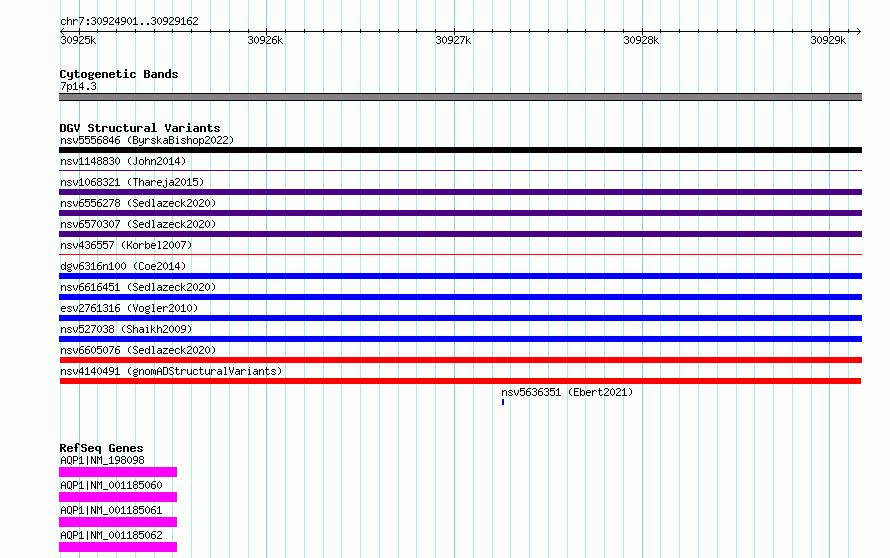Open the nsv6616451 (Sedlazeck2020) label
Viewport: 890px width, 558px height.
click(x=138, y=287)
